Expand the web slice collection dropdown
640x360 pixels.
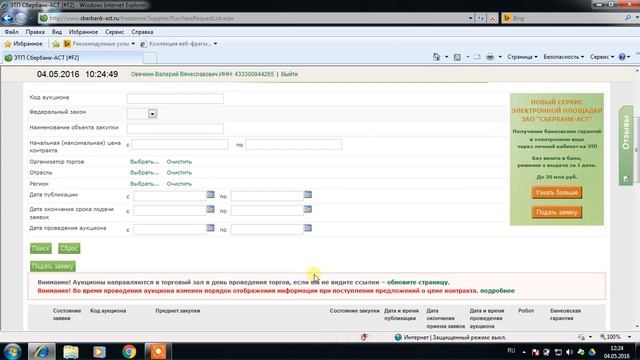(x=215, y=44)
